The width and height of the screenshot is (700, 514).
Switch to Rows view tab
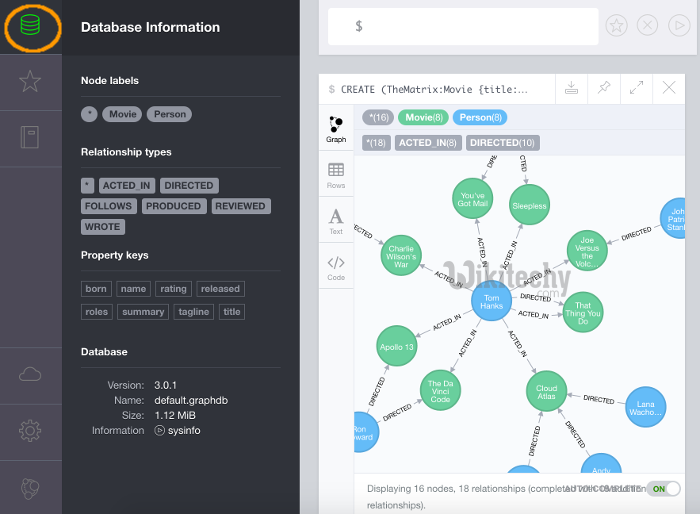(336, 175)
